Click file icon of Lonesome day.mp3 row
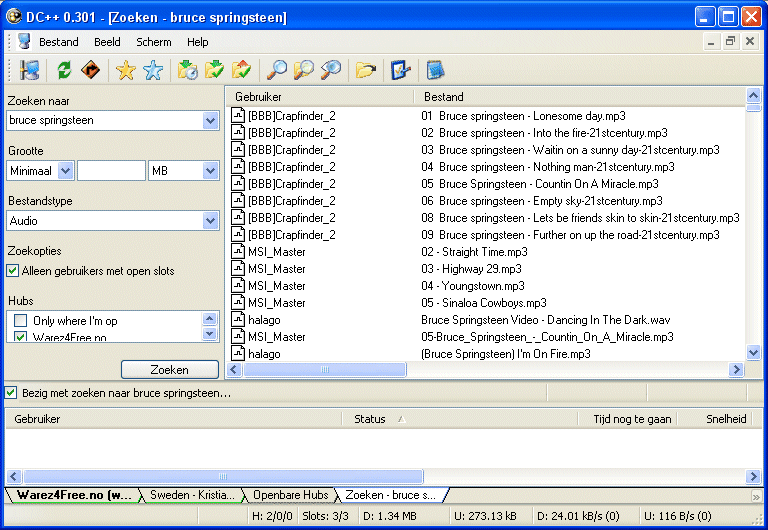This screenshot has width=768, height=530. (x=238, y=116)
